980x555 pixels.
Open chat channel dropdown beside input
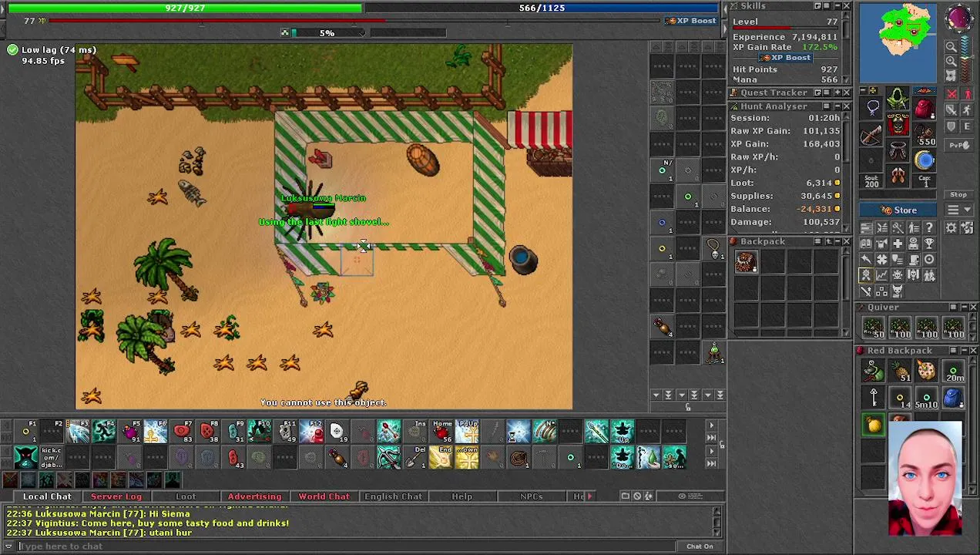[8, 547]
